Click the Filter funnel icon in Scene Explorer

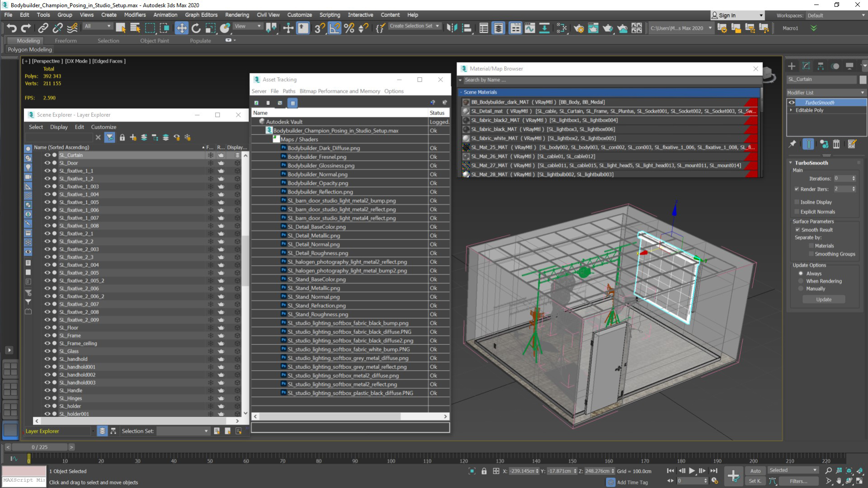point(109,137)
